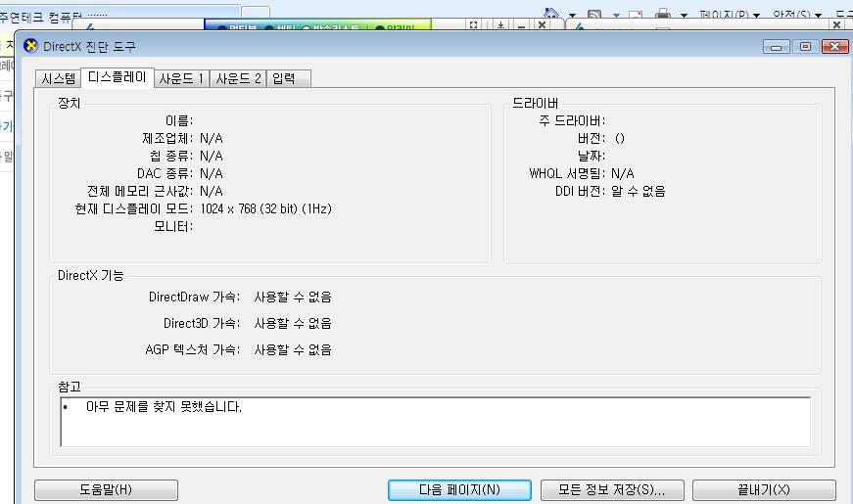This screenshot has width=853, height=504.
Task: Click the browser Print icon
Action: point(662,14)
